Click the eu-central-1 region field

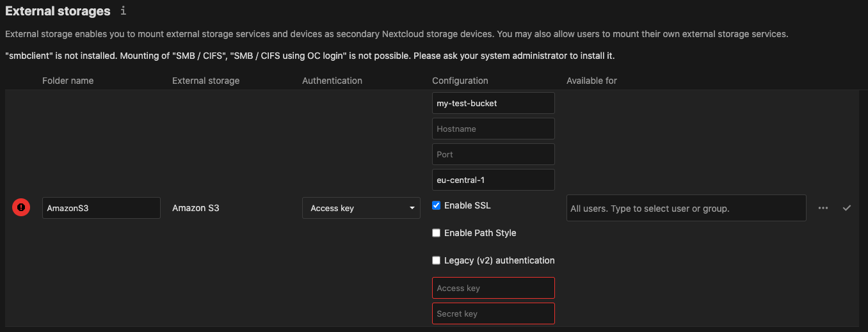point(493,180)
